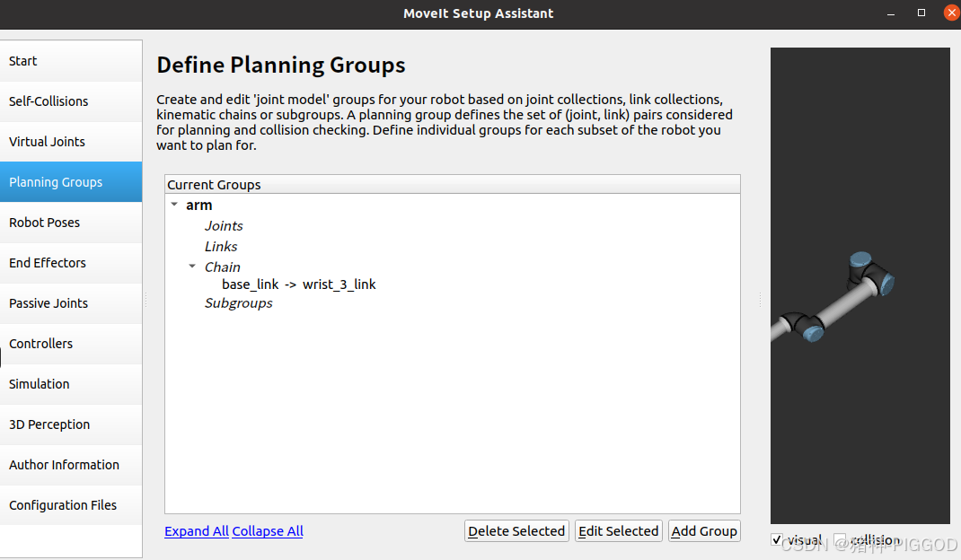Toggle the visual checkbox

(777, 539)
